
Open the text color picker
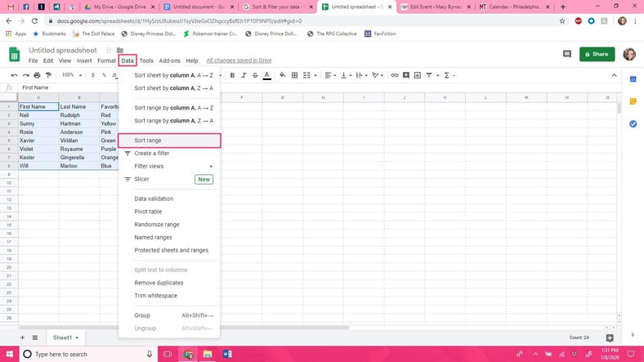[x=267, y=75]
